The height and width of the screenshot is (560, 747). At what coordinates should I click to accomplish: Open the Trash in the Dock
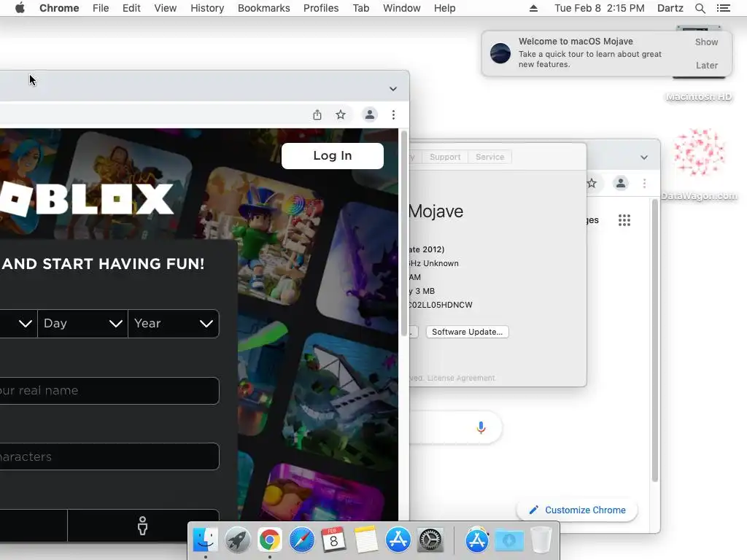click(x=541, y=540)
